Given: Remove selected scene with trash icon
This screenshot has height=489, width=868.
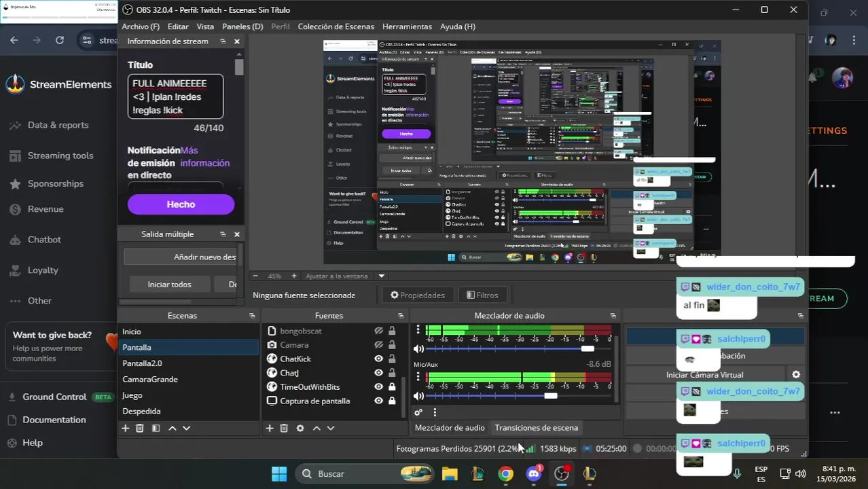Looking at the screenshot, I should coord(140,429).
